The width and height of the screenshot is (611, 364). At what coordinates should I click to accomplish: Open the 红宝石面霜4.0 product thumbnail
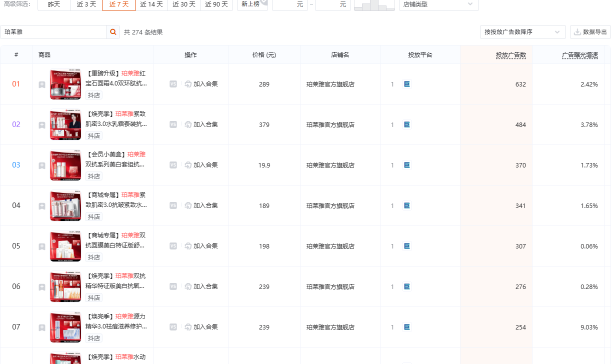pyautogui.click(x=65, y=84)
